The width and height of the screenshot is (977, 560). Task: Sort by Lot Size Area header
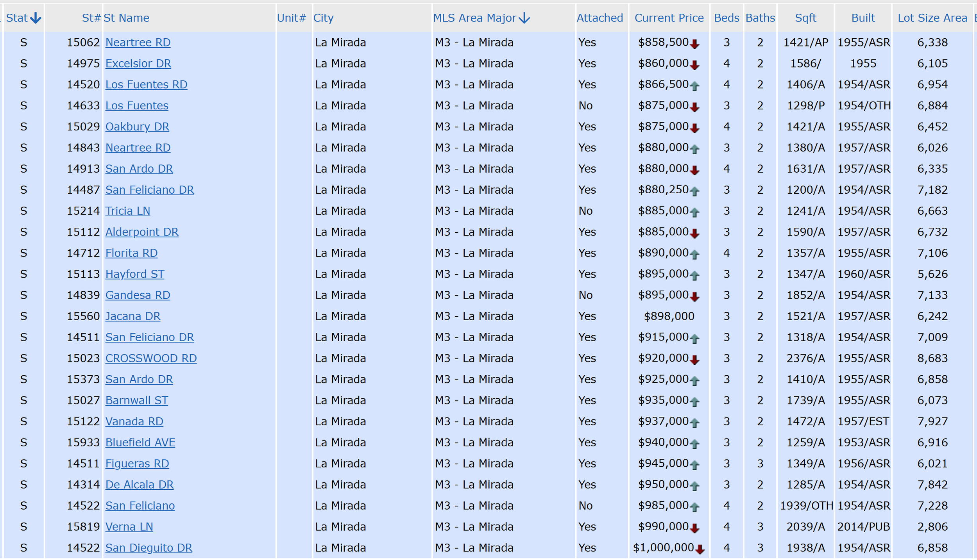932,18
